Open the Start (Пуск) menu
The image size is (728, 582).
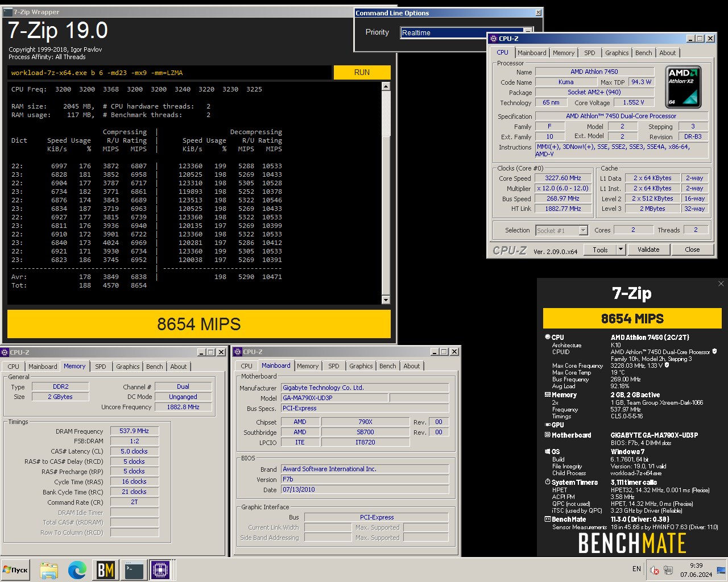(x=15, y=570)
